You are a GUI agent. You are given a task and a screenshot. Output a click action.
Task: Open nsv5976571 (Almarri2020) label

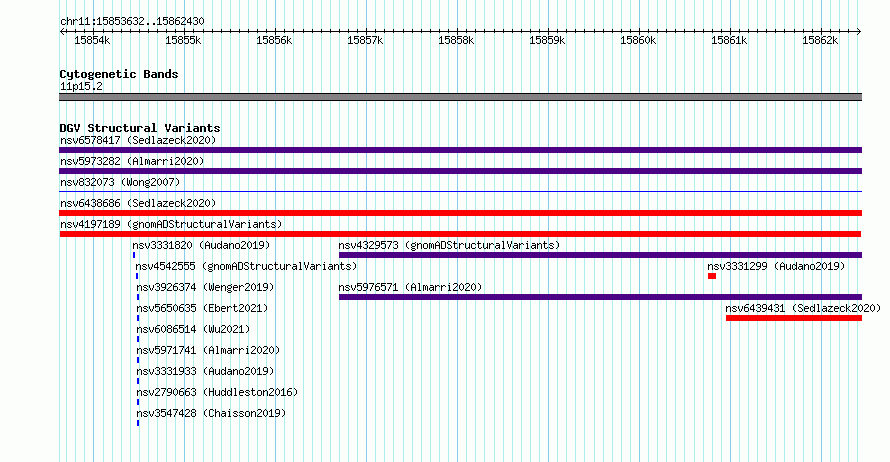(410, 287)
